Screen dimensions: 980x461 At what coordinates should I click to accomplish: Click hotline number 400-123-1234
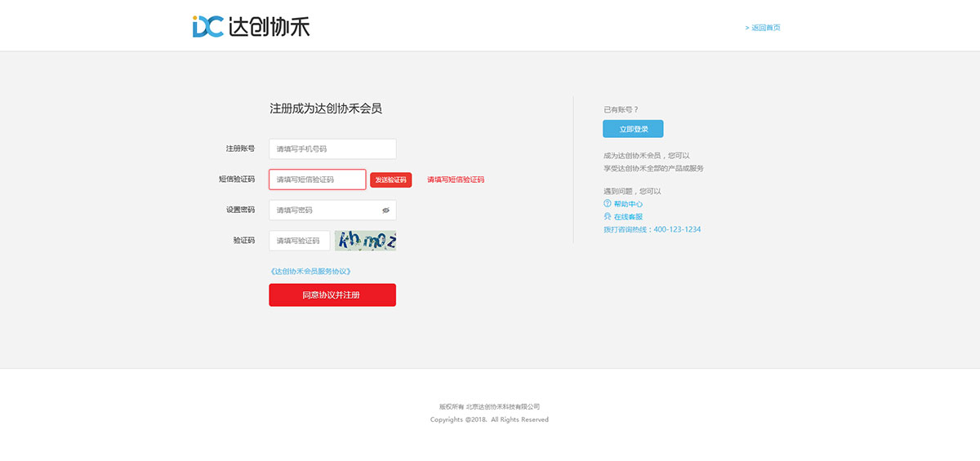677,229
